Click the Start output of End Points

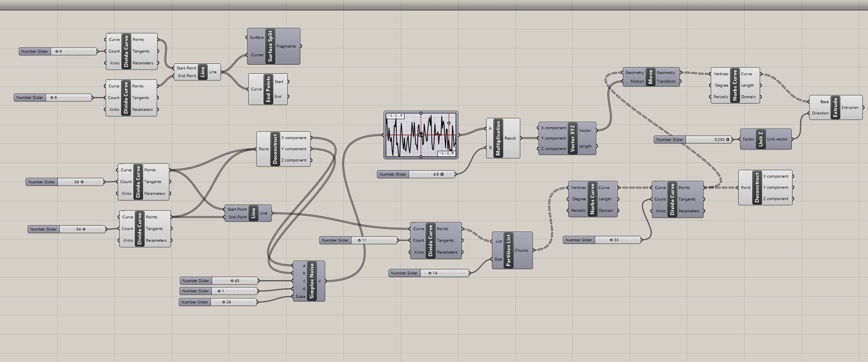pyautogui.click(x=279, y=82)
